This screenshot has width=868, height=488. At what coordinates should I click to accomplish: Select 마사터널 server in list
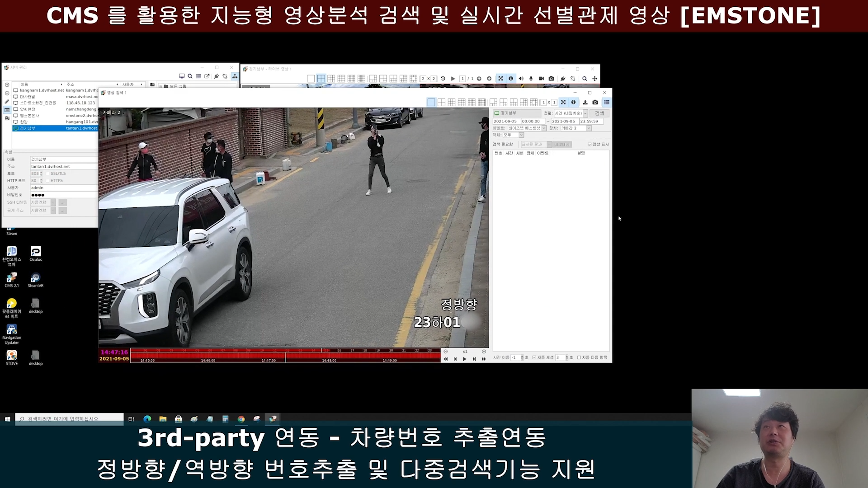coord(28,97)
